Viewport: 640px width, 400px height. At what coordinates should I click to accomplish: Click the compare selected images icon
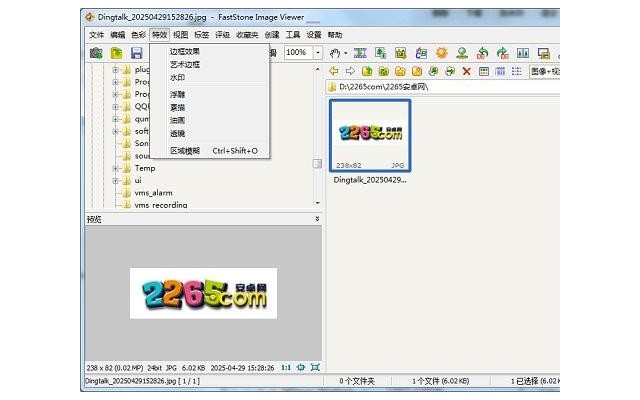coord(523,53)
